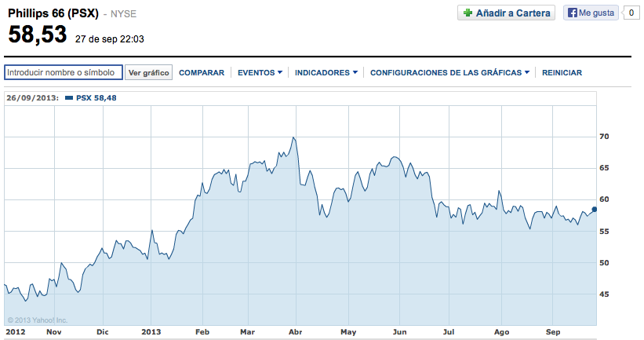
Task: Click the Jul label on time axis
Action: click(x=449, y=332)
